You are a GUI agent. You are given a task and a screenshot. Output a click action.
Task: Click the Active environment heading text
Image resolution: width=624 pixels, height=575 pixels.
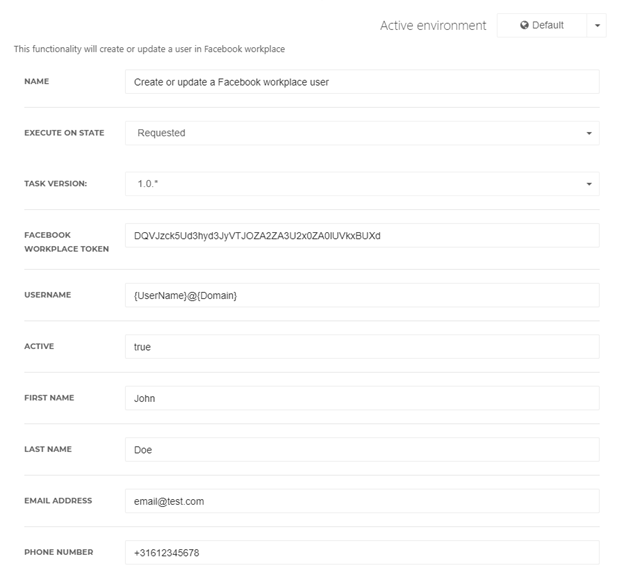click(x=433, y=25)
